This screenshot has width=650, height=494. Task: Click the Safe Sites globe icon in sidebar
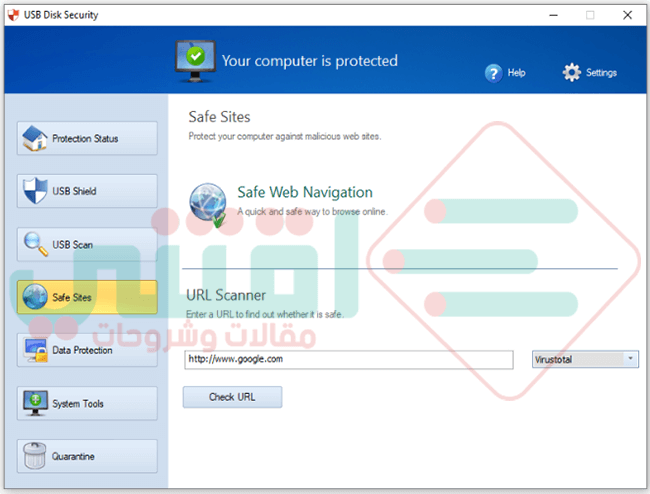coord(35,297)
